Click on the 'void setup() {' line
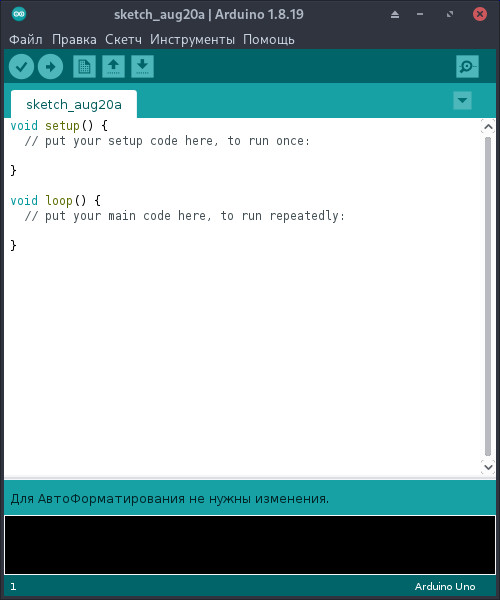This screenshot has width=500, height=600. pos(59,126)
